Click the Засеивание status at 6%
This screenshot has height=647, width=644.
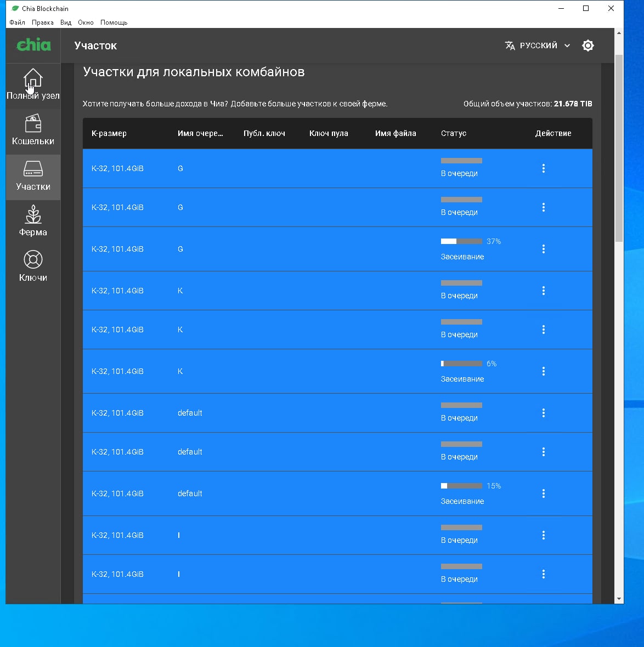click(462, 379)
